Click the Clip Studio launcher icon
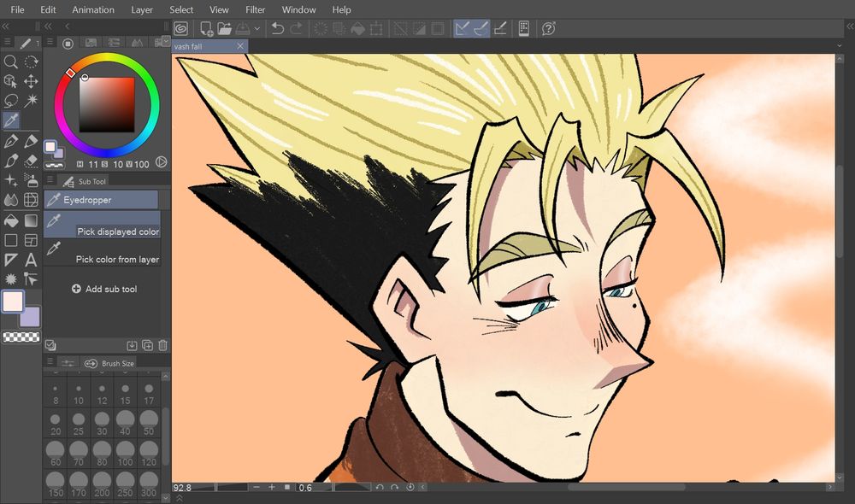 181,29
